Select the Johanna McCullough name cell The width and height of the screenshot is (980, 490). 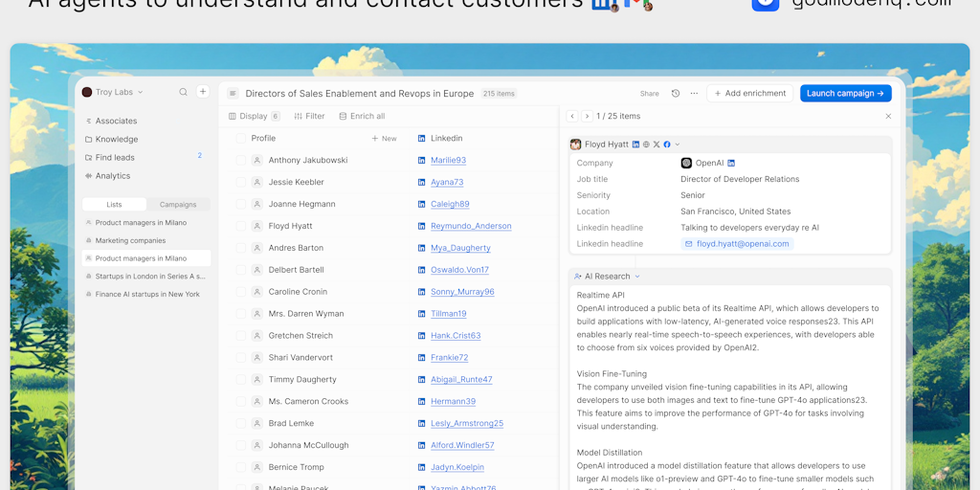click(309, 445)
